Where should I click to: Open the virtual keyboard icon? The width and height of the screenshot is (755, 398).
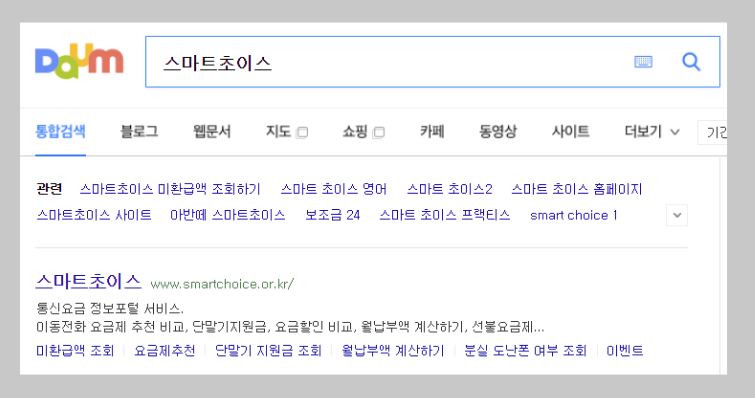[643, 62]
